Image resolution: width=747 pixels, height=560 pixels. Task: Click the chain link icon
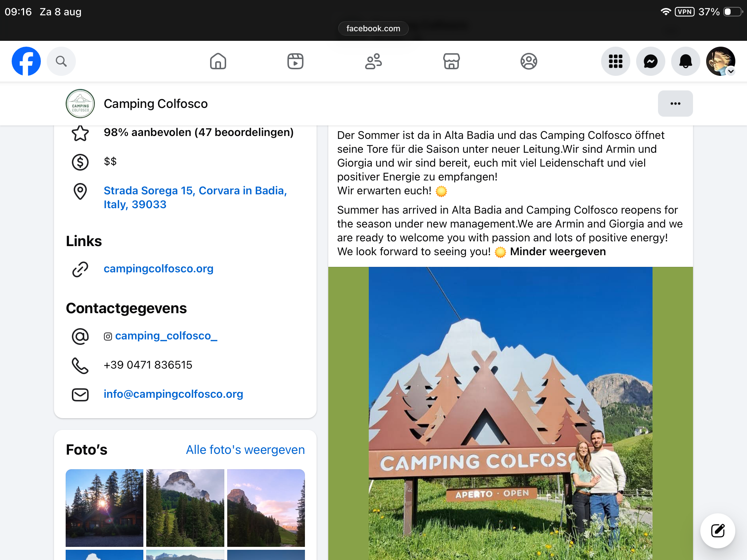(80, 269)
